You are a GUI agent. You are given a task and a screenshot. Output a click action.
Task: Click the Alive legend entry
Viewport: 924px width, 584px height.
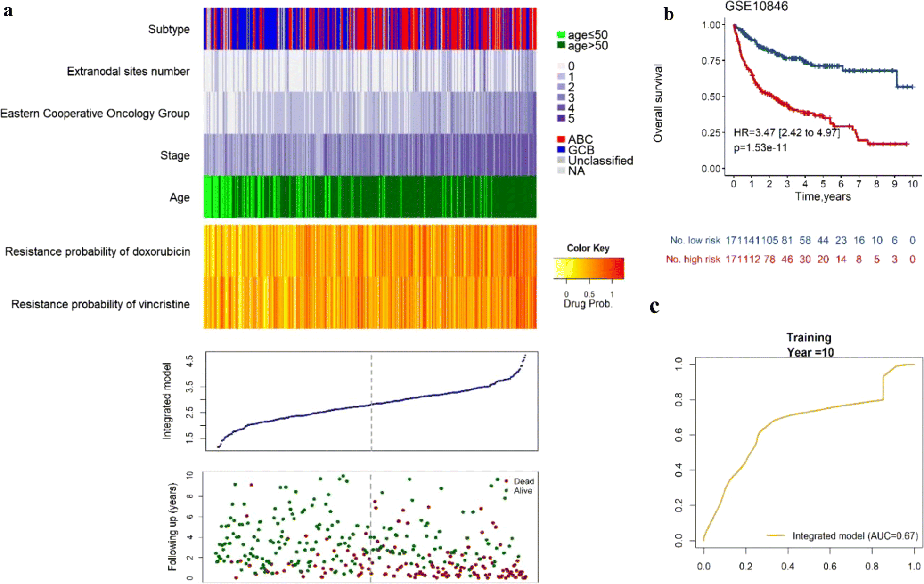519,491
